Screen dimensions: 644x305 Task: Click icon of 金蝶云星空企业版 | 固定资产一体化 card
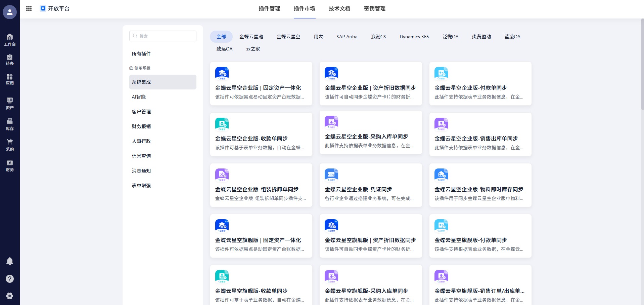pyautogui.click(x=222, y=73)
